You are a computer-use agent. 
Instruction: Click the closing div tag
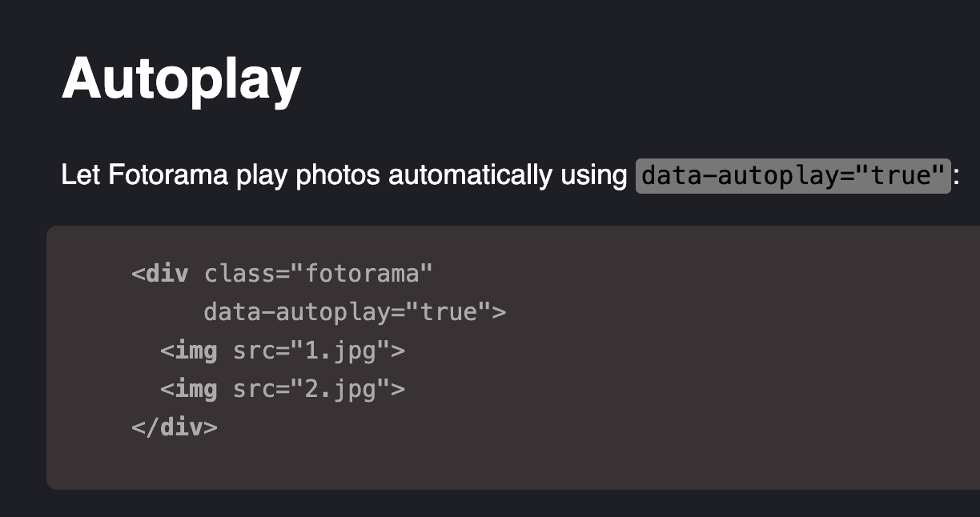click(175, 427)
